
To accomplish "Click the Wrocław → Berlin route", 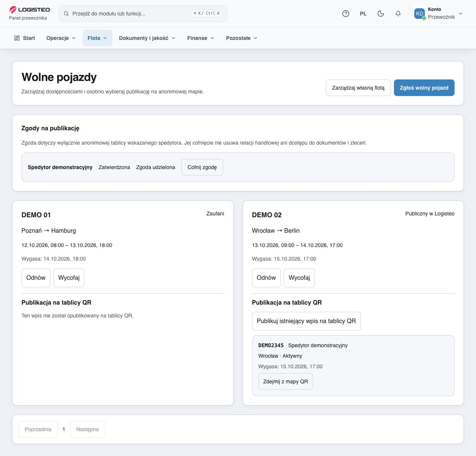I will (276, 230).
